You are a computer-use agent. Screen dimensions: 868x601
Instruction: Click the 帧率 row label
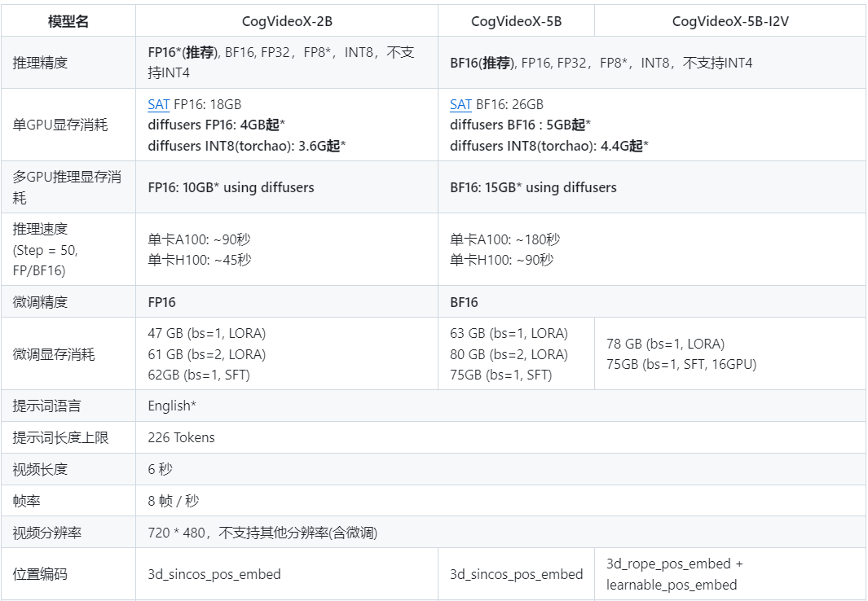[x=27, y=501]
